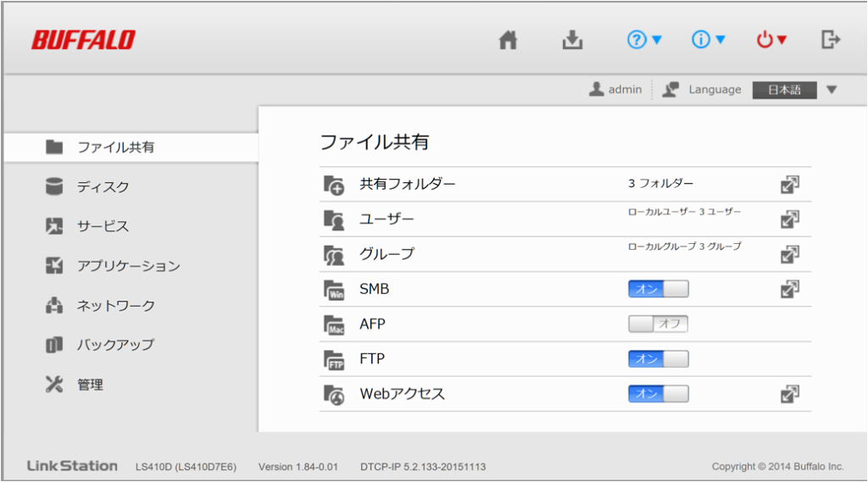The height and width of the screenshot is (482, 868).
Task: Turn on the AFP switch
Action: coord(658,324)
